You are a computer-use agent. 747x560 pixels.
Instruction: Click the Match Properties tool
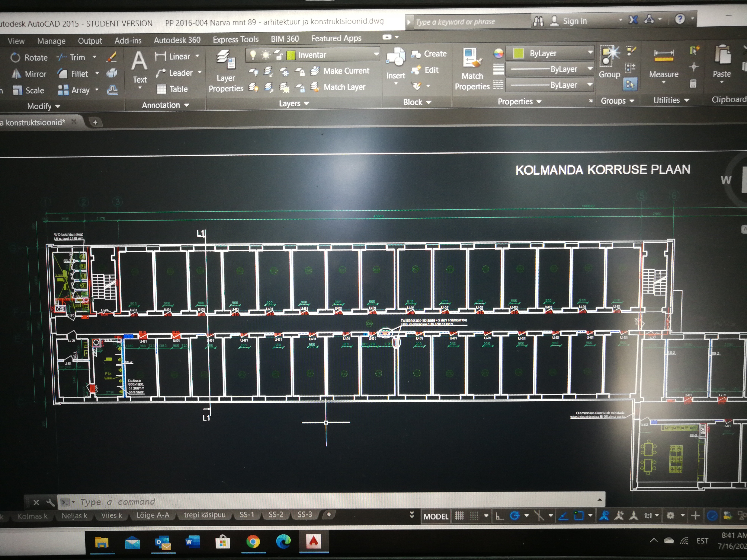(472, 69)
